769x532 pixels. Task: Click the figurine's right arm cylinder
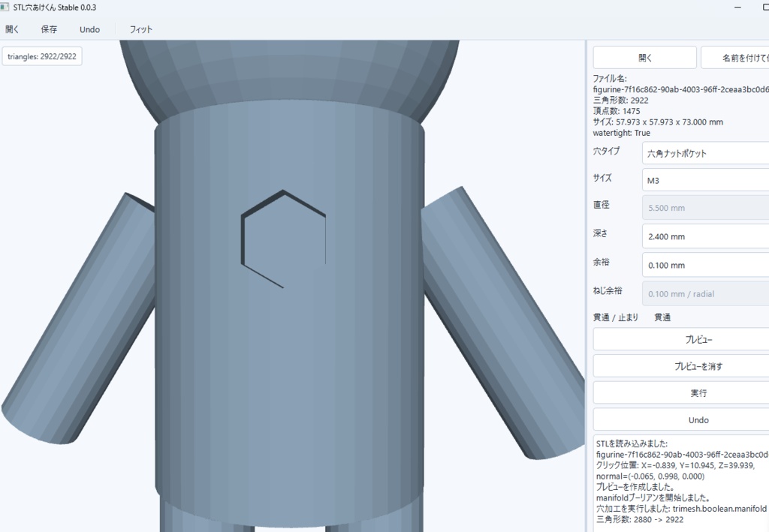point(502,323)
